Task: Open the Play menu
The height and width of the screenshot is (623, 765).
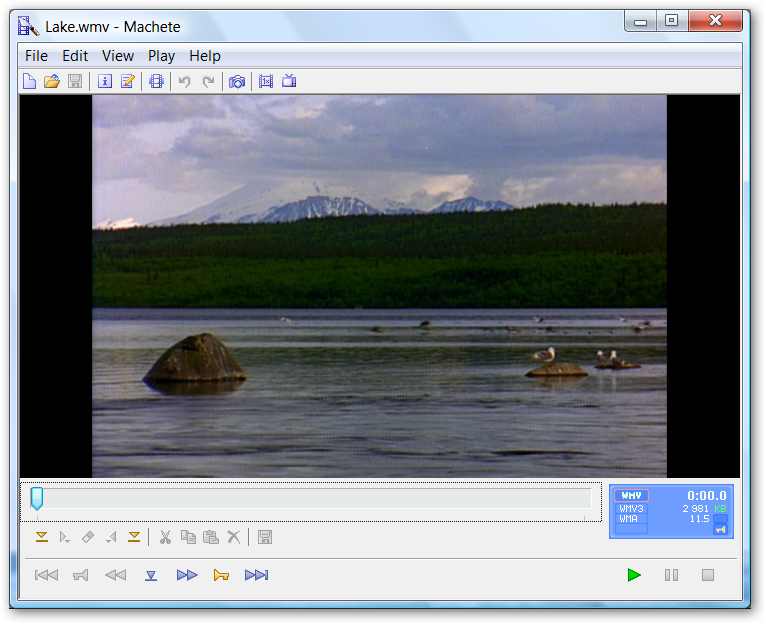Action: click(x=161, y=56)
